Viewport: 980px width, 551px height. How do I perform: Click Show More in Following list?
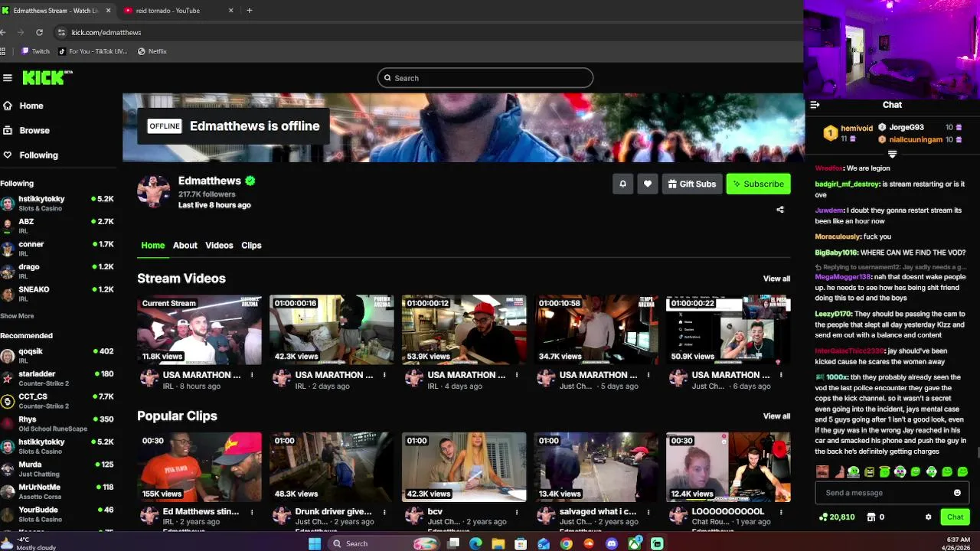(17, 316)
